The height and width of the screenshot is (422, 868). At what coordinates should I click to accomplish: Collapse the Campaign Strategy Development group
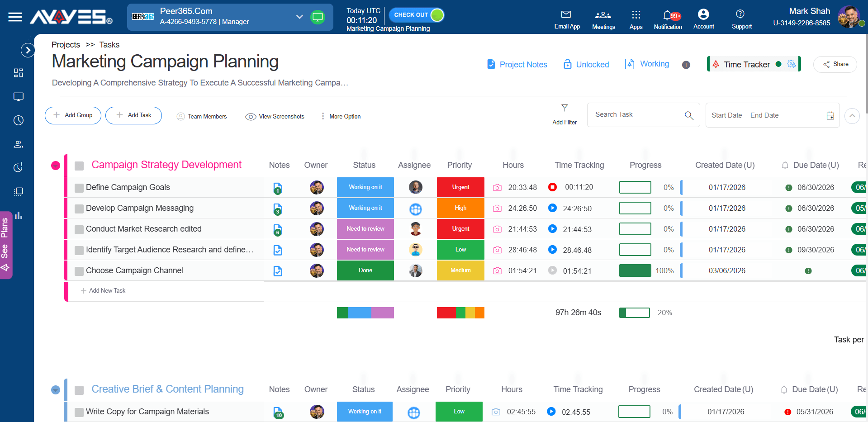click(x=56, y=166)
